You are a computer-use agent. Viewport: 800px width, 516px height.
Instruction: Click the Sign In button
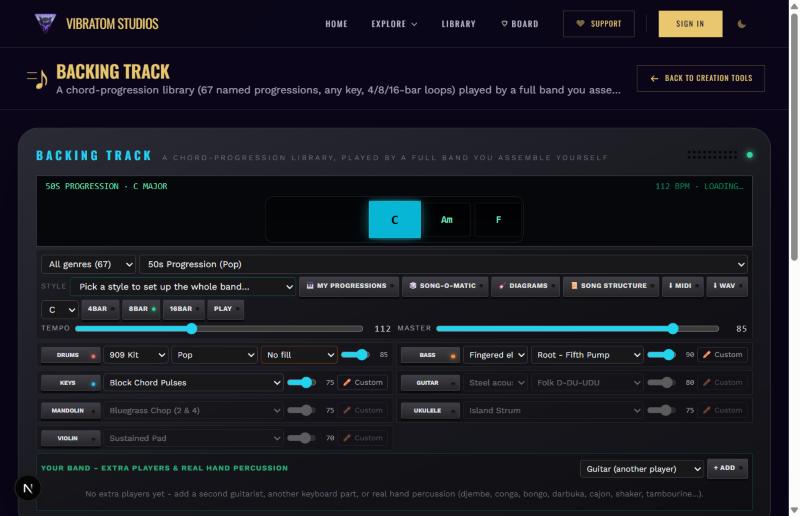tap(690, 23)
